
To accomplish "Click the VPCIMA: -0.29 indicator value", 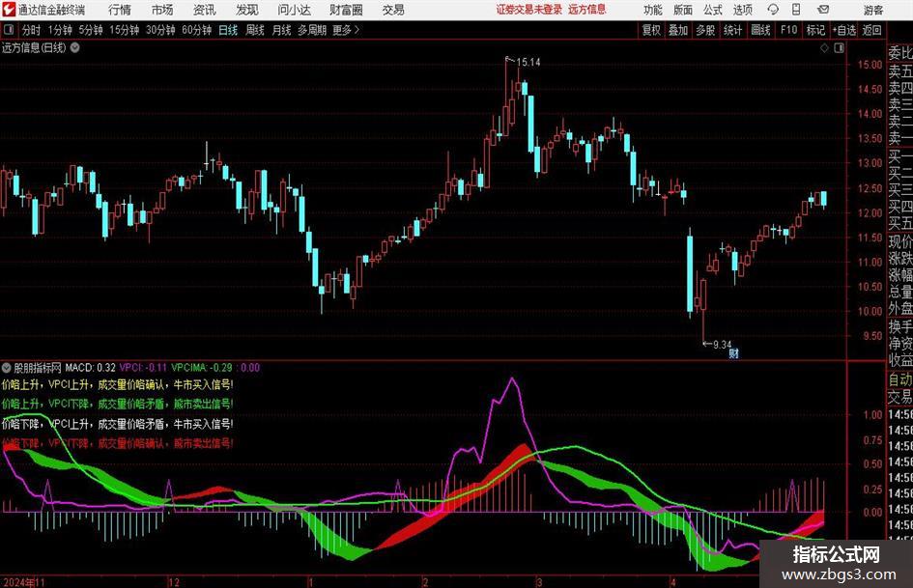I will (x=202, y=368).
